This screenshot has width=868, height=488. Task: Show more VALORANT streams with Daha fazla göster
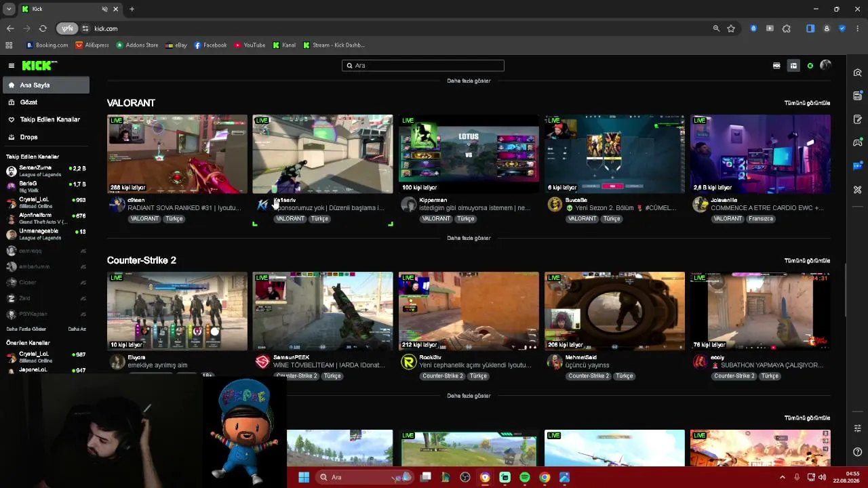coord(469,239)
